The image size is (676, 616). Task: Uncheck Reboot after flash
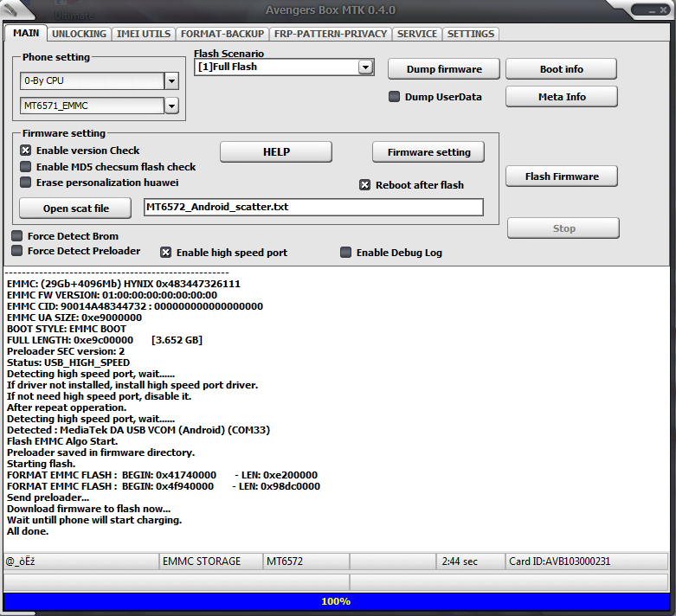[364, 185]
